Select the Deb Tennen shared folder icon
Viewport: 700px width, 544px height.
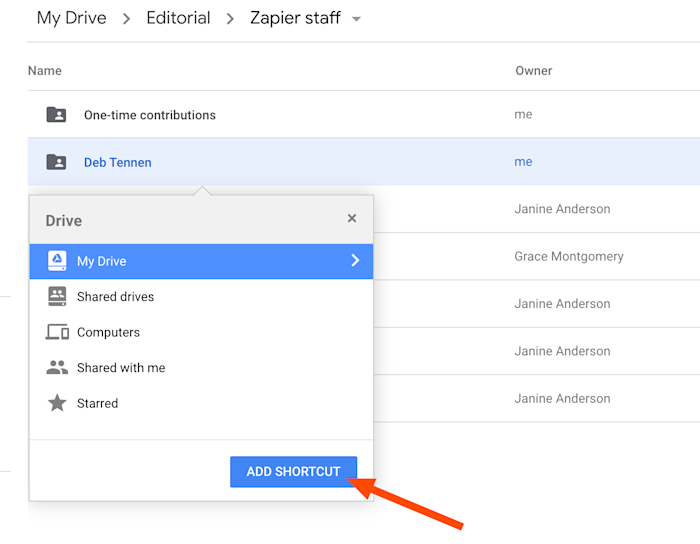click(x=56, y=162)
